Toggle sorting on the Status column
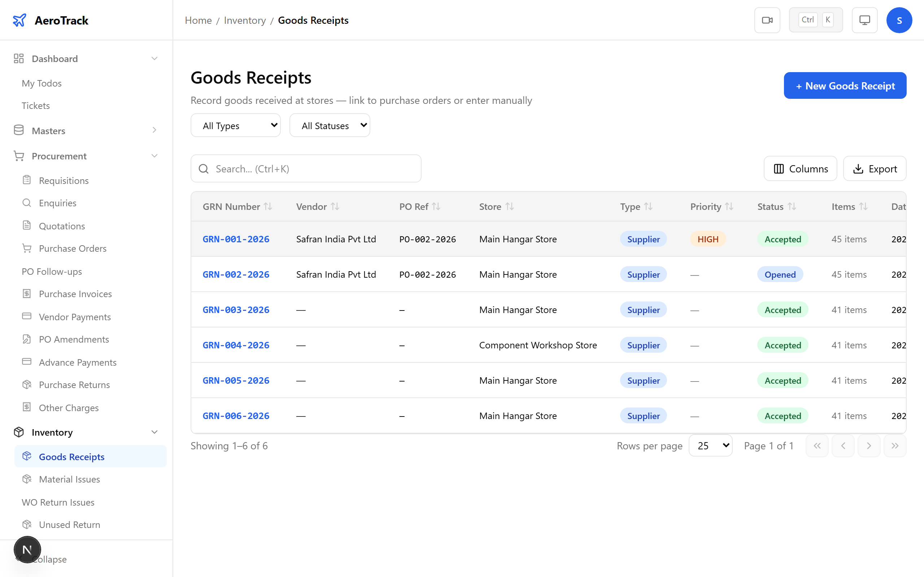 tap(792, 206)
